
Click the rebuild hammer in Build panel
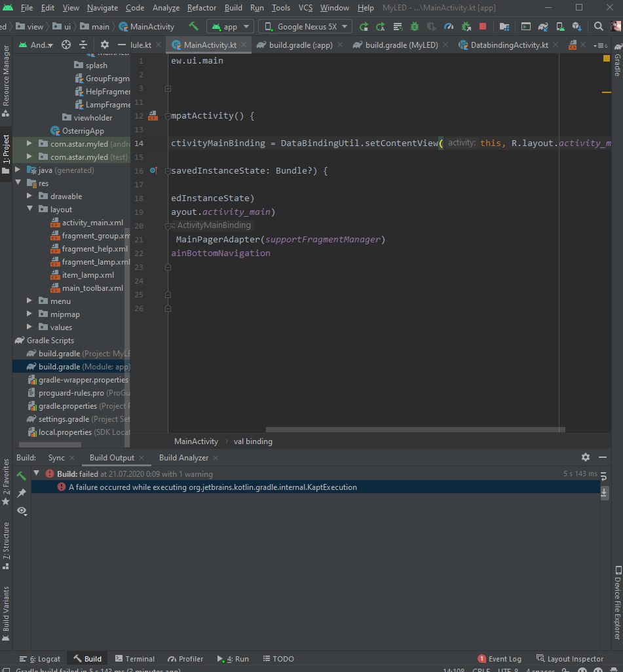pos(22,476)
